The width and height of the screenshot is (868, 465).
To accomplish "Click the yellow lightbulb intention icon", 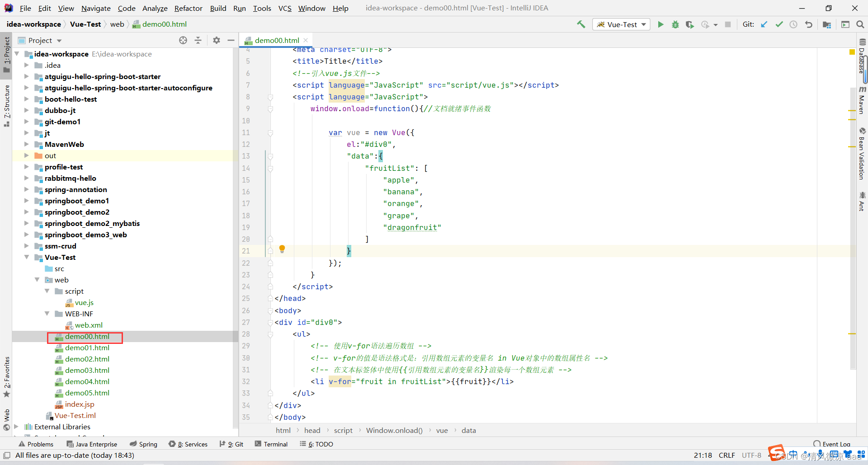I will tap(282, 249).
